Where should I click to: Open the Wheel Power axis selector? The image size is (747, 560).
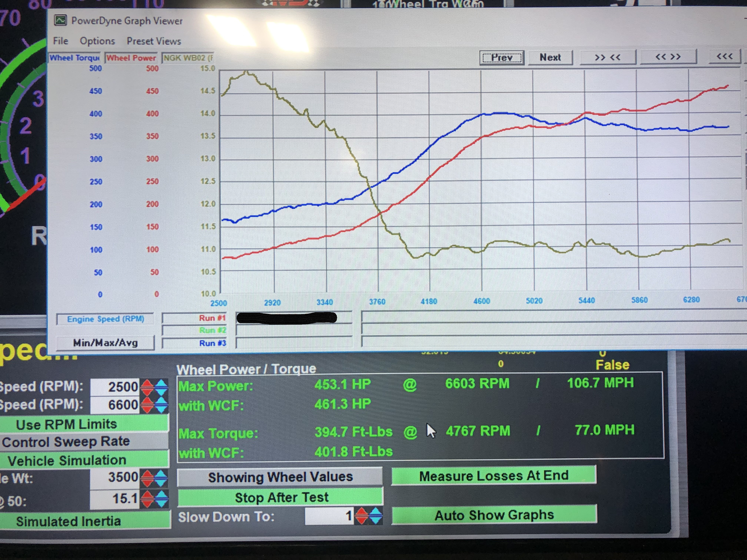coord(131,58)
